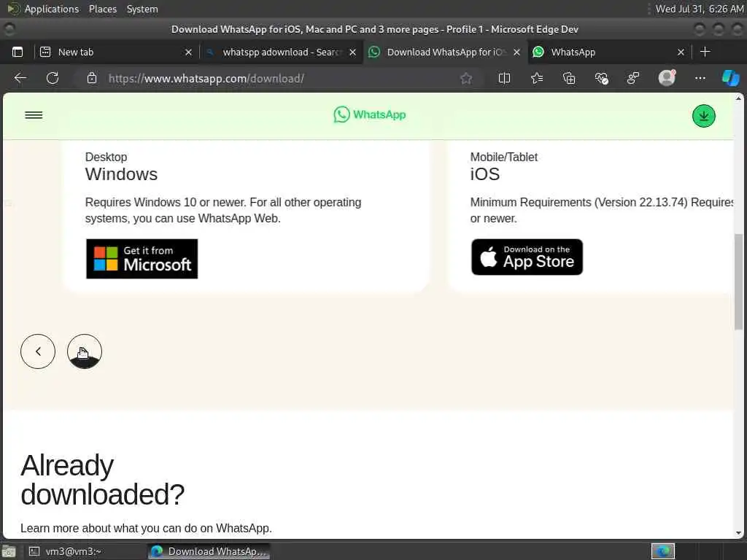Open the WhatsApp hamburger menu

click(34, 114)
